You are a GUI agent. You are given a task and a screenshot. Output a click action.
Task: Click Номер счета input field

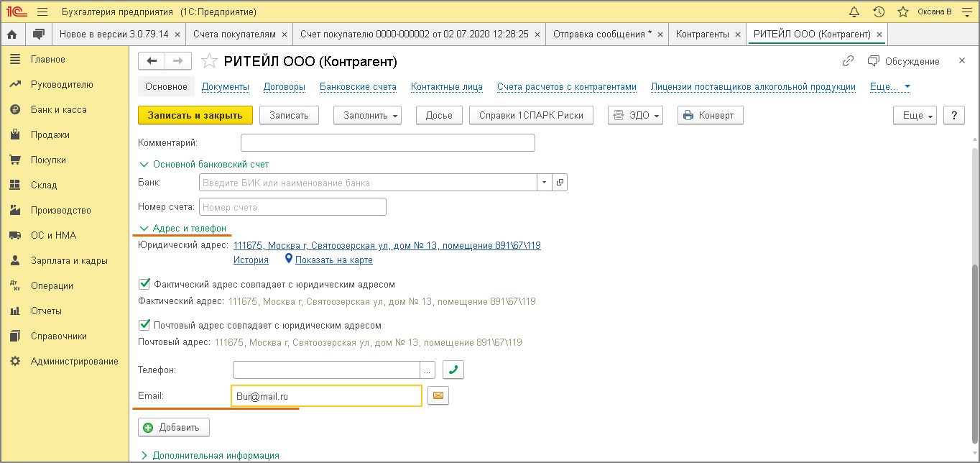(292, 207)
